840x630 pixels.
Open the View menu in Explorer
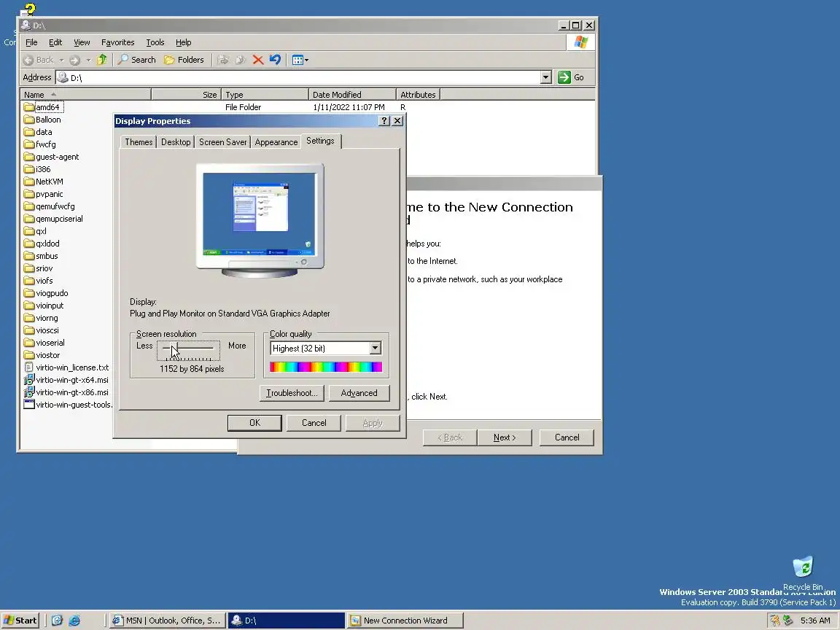(x=82, y=42)
